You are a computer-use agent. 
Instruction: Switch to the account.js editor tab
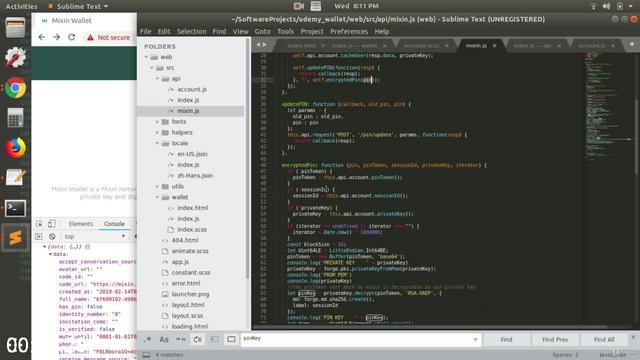[x=591, y=46]
